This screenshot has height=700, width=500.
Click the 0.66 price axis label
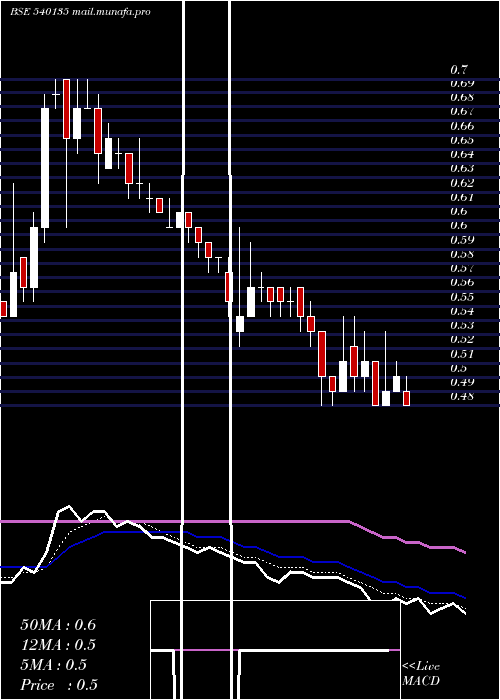click(462, 126)
